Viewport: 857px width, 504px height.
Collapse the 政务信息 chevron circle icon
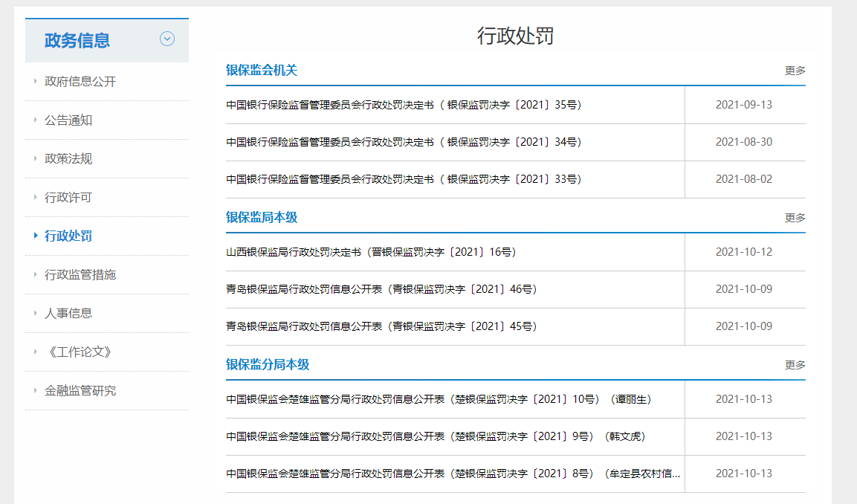[167, 39]
